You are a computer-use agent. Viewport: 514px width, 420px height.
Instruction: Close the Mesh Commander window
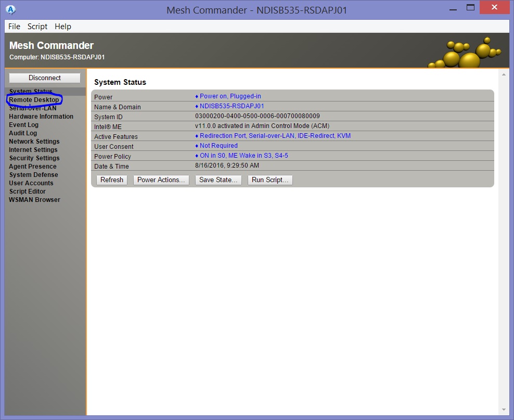click(494, 7)
